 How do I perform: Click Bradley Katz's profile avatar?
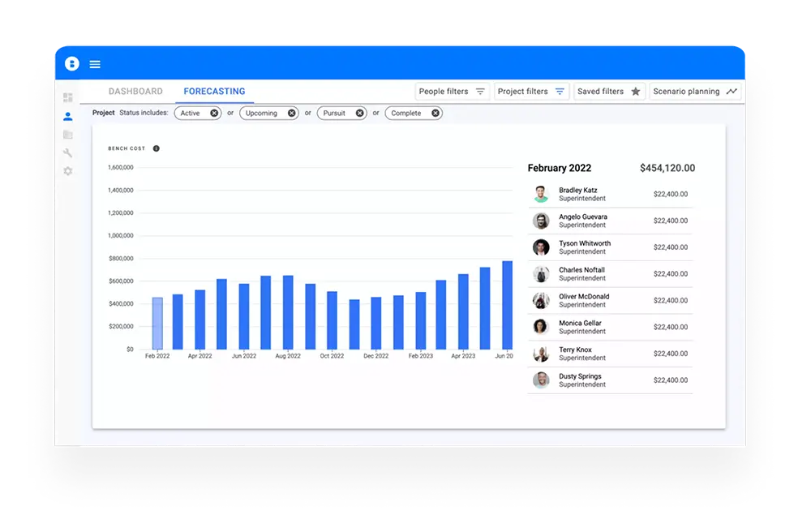[x=541, y=195]
